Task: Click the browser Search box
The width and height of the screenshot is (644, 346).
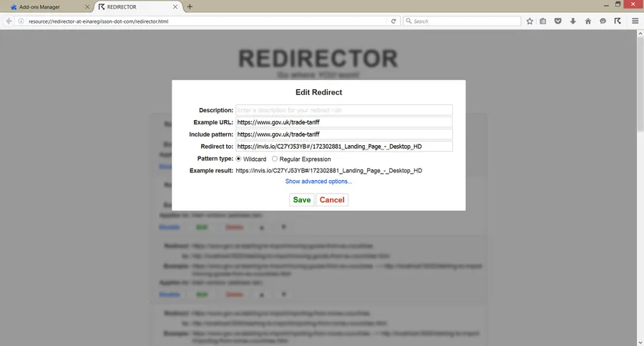Action: pyautogui.click(x=462, y=21)
